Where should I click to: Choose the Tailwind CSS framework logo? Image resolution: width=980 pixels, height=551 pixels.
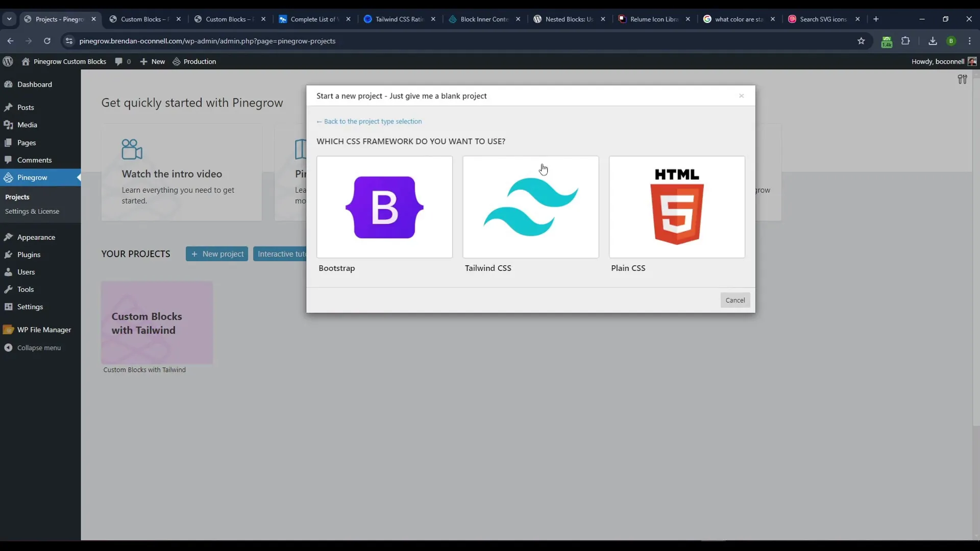tap(530, 207)
